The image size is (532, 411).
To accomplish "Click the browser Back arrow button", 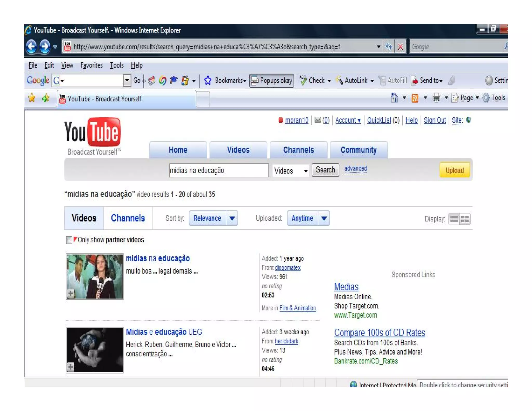I will 31,47.
